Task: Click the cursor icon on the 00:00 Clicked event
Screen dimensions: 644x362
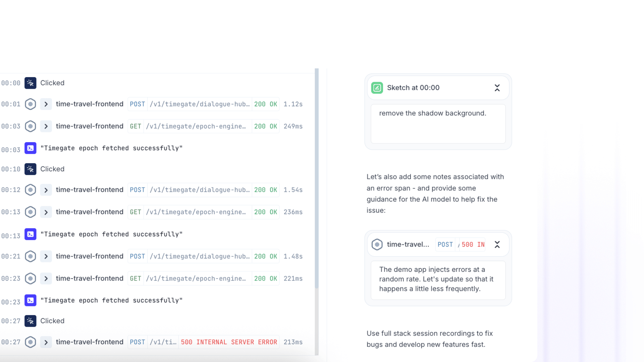Action: pos(30,83)
